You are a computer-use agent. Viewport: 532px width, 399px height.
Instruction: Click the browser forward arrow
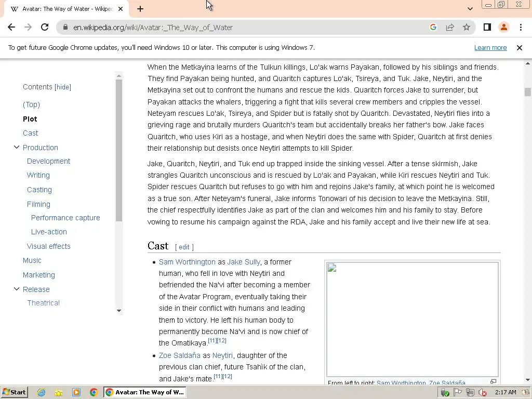coord(28,27)
